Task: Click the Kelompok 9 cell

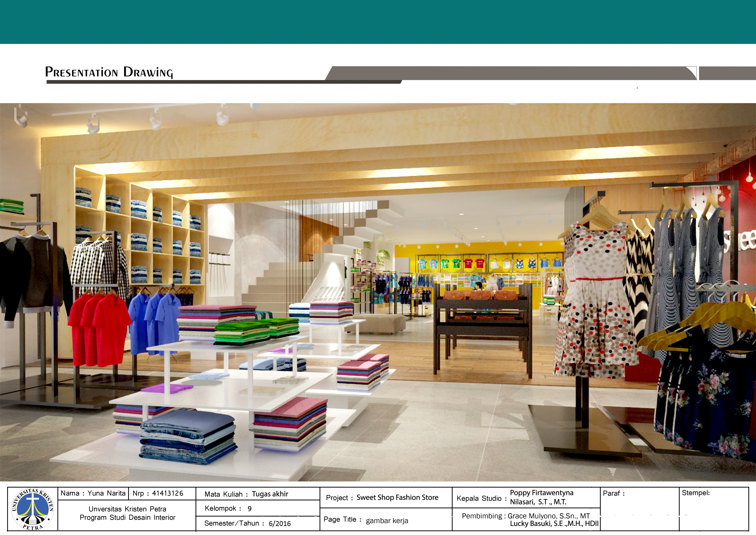Action: [228, 508]
